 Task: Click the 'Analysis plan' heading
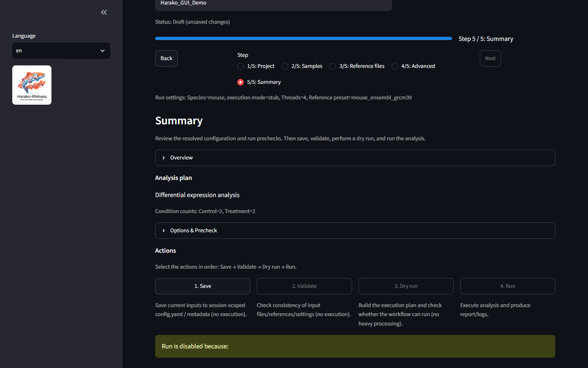coord(174,178)
